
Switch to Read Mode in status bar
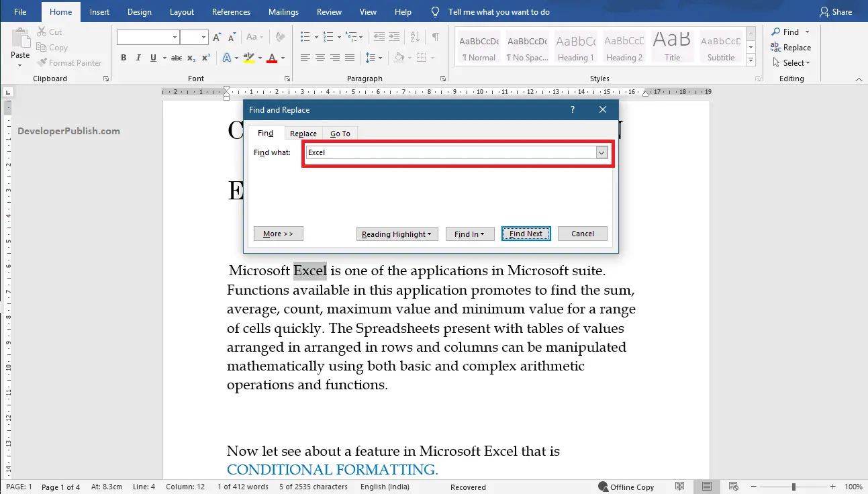click(680, 487)
